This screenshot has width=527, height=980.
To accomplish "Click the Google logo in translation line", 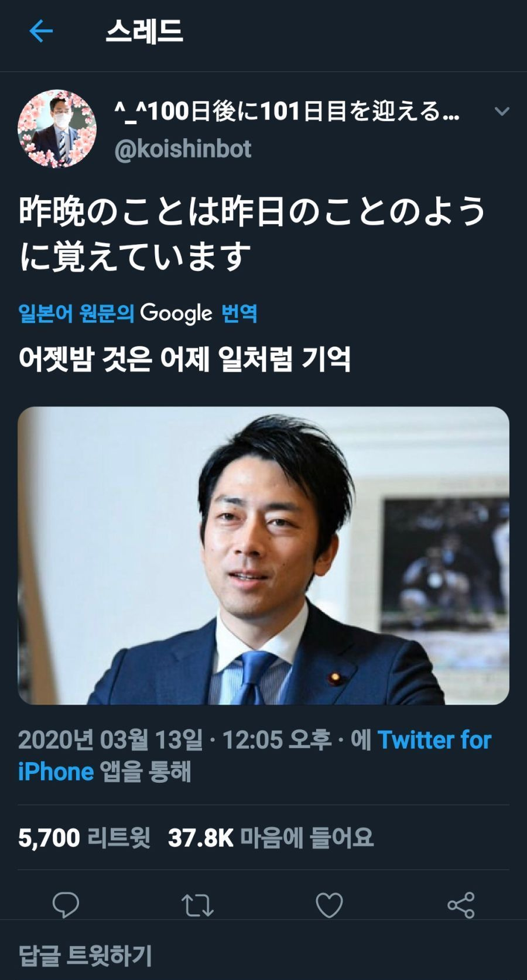I will pos(176,313).
